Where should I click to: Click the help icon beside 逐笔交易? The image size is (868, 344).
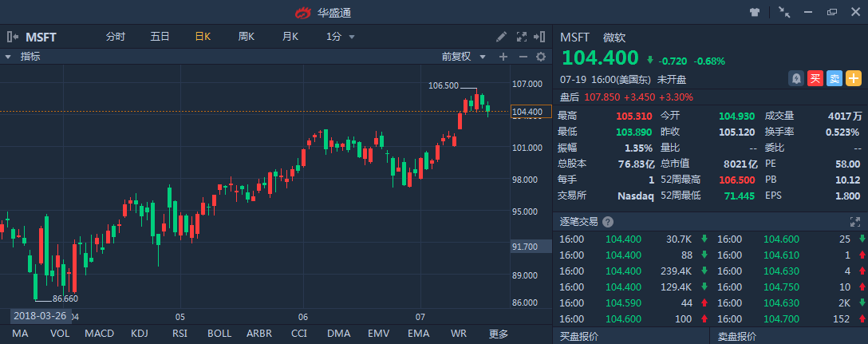tap(608, 222)
